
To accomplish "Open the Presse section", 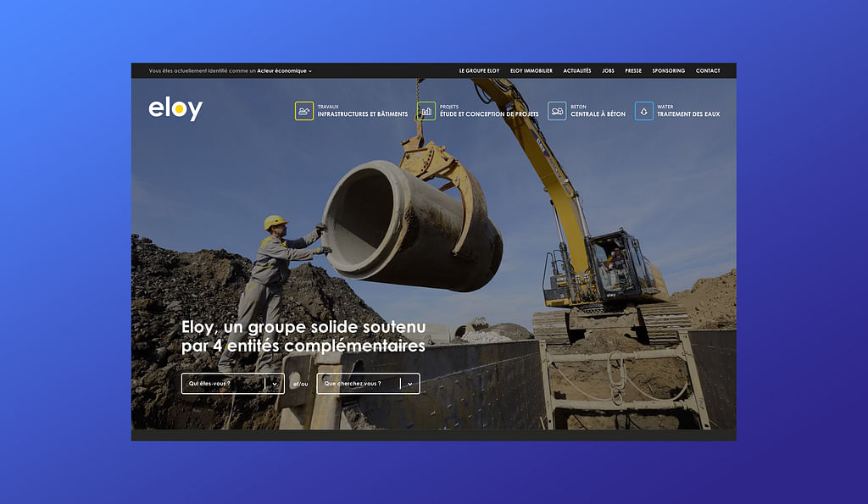I will point(633,71).
